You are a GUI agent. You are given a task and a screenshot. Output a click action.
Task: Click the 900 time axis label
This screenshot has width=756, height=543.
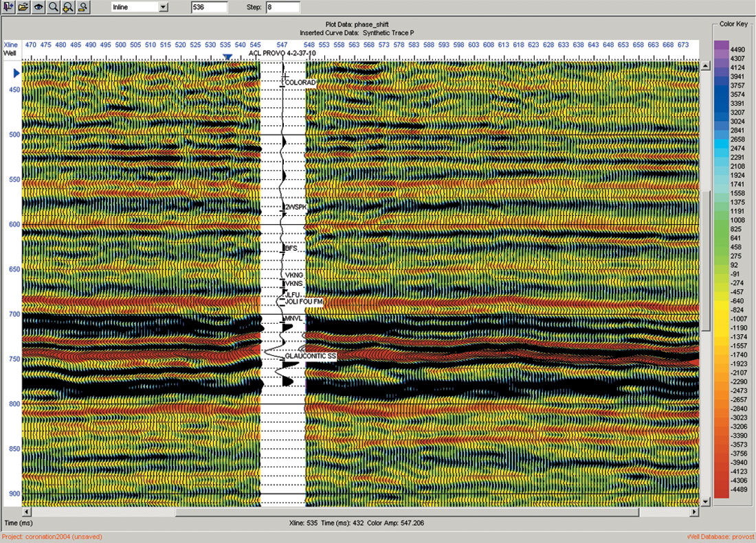click(14, 494)
